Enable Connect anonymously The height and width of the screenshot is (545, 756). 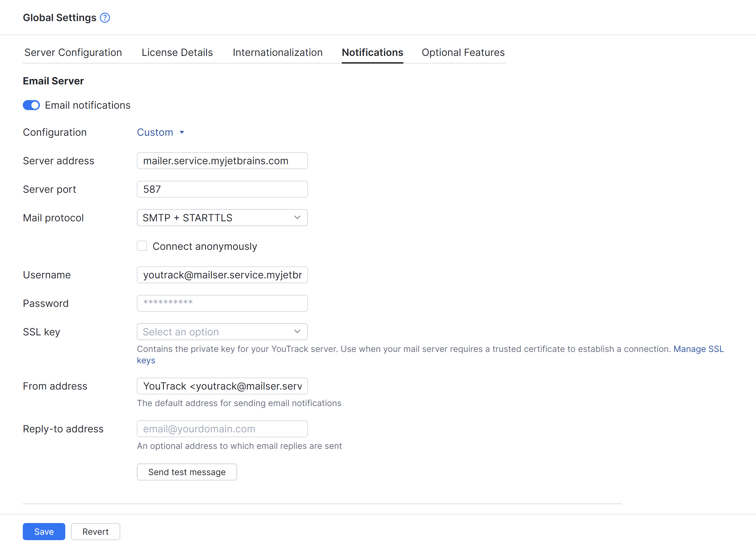[142, 246]
